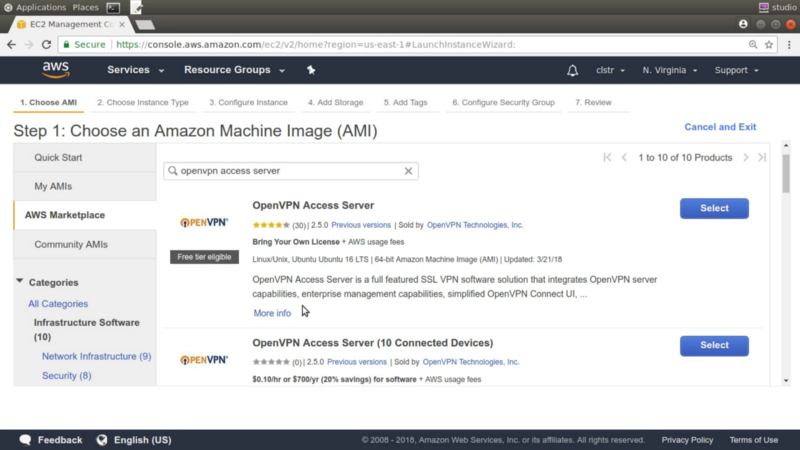Select the OpenVPN Access Server AMI

(714, 208)
